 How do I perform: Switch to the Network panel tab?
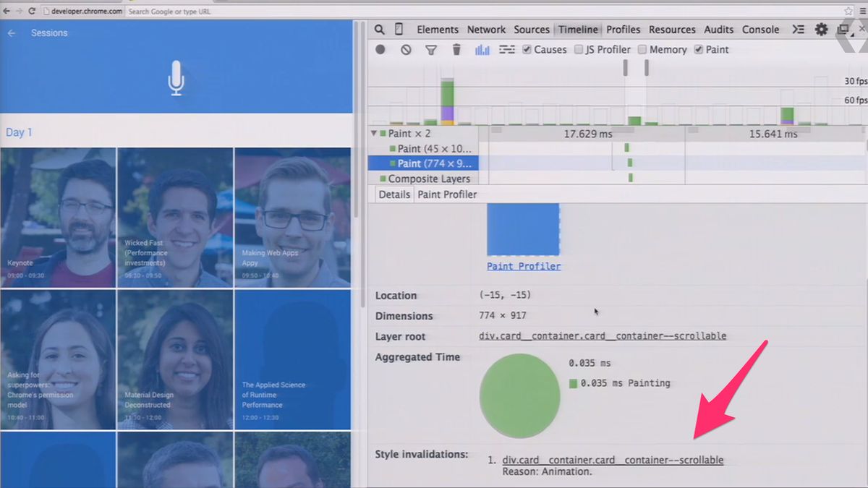[486, 30]
